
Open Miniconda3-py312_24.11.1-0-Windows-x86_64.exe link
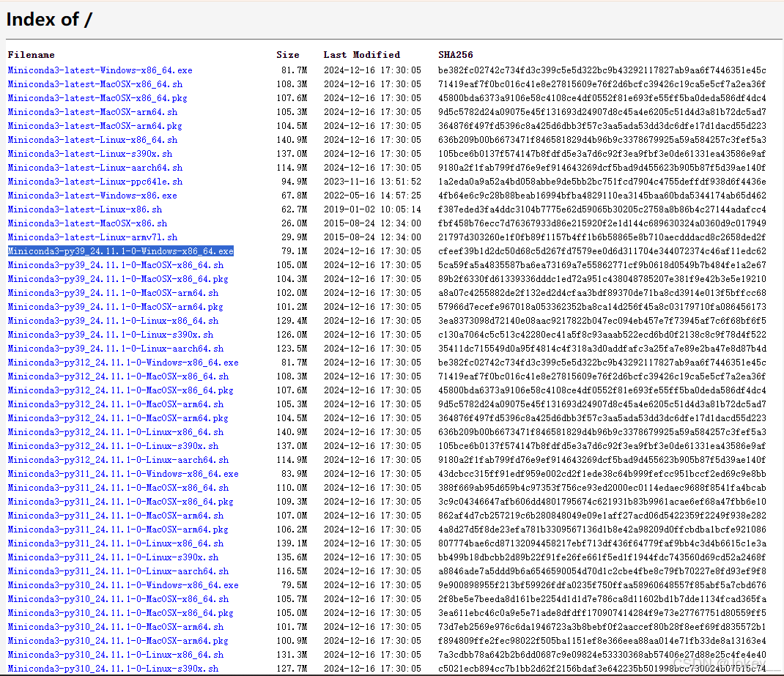click(x=123, y=363)
